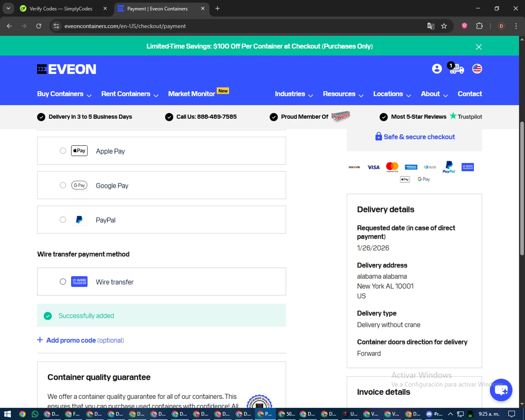Open the Chrome three-dot menu
This screenshot has width=525, height=420.
pyautogui.click(x=516, y=26)
